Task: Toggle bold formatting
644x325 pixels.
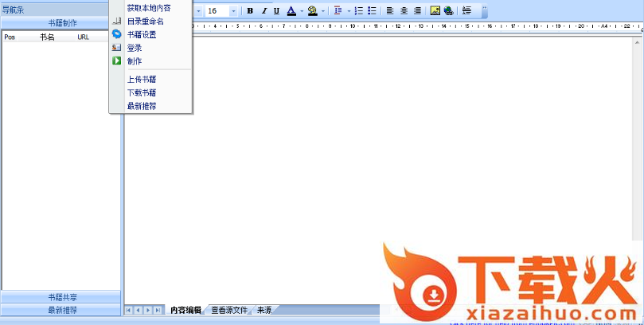Action: click(250, 11)
